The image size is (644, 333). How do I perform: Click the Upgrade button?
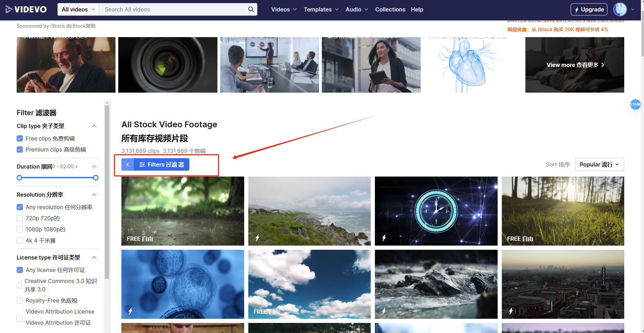pos(589,9)
